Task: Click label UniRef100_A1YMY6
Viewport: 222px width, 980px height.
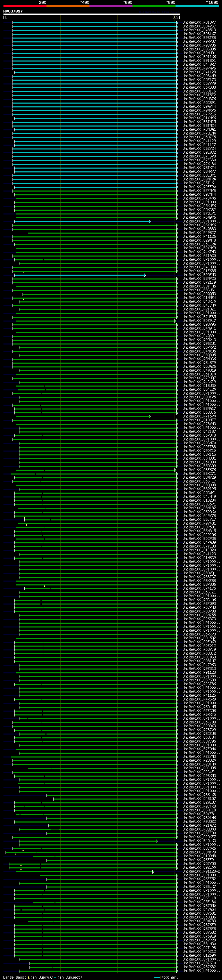Action: (x=199, y=118)
